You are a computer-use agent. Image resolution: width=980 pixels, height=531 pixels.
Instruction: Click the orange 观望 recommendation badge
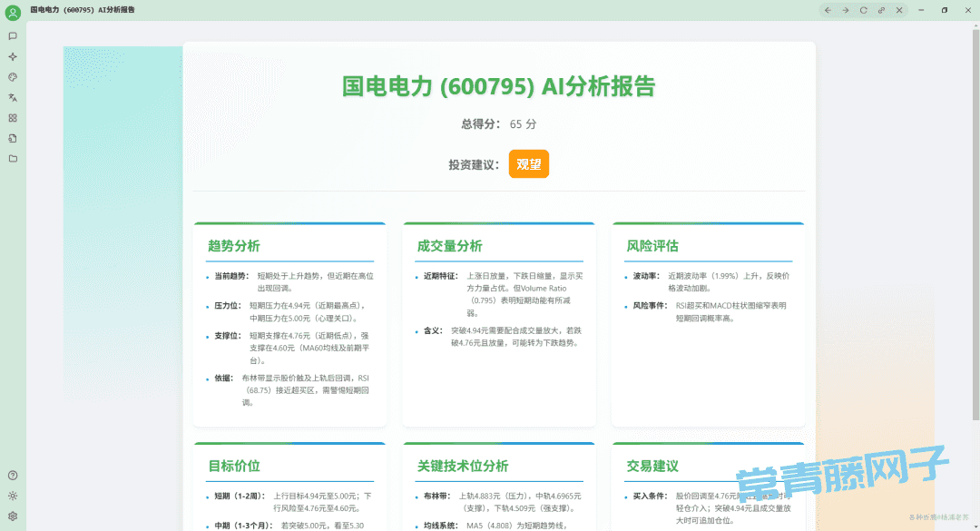click(529, 164)
